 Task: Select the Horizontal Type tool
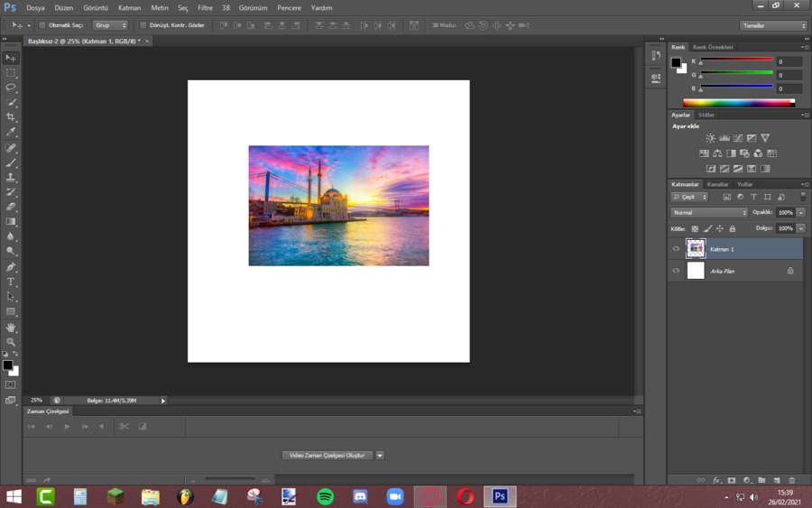click(10, 282)
